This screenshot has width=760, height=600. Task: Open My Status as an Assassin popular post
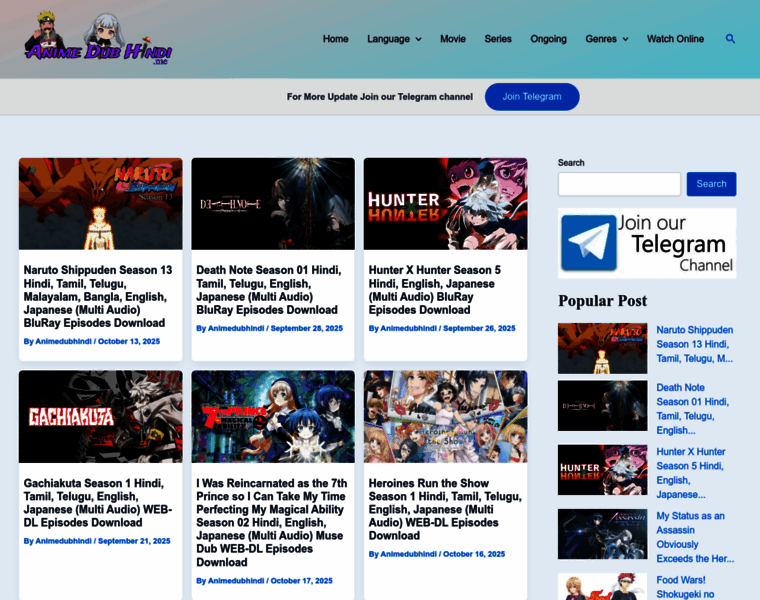click(x=695, y=537)
